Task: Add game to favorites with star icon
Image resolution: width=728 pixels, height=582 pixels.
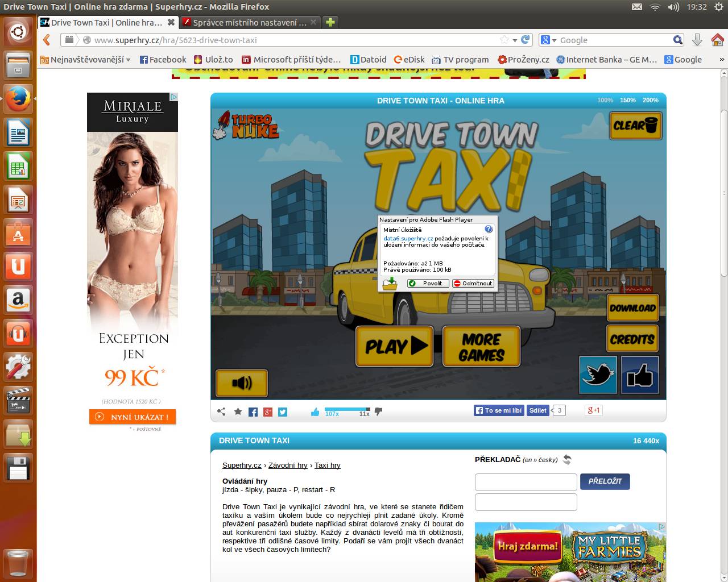Action: (x=238, y=411)
